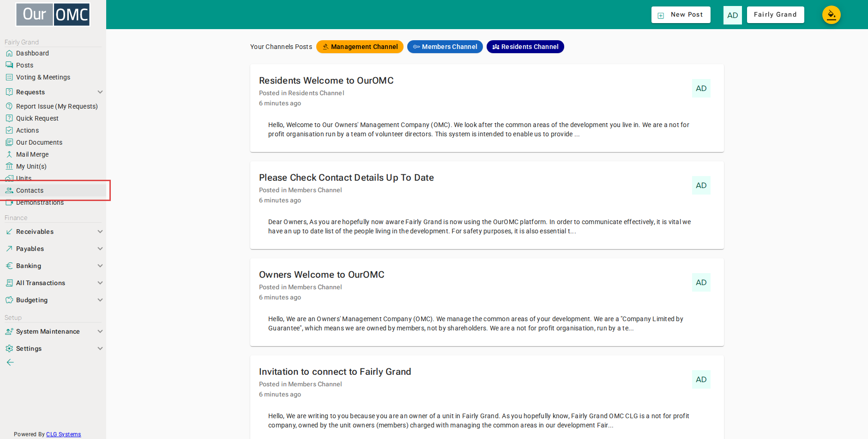This screenshot has height=439, width=868.
Task: Open the Quick Request icon
Action: tap(9, 118)
